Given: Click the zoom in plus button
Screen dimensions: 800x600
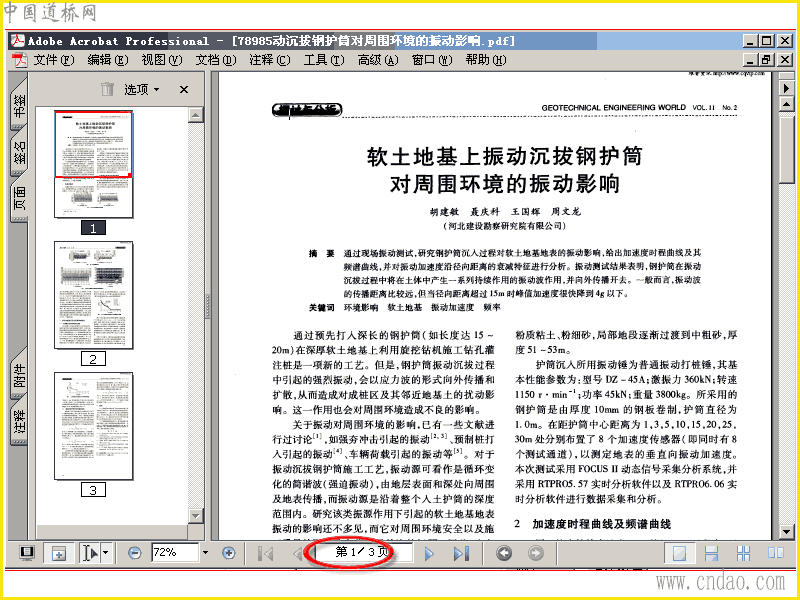Looking at the screenshot, I should coord(229,553).
